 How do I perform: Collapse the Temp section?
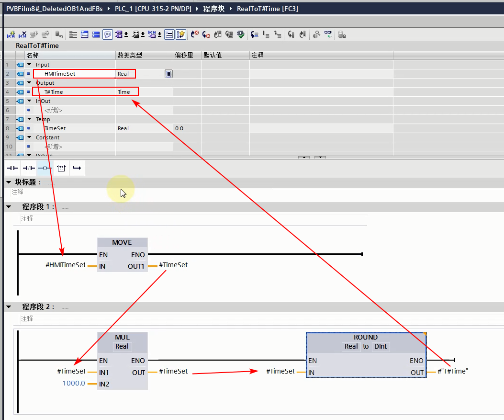point(29,119)
